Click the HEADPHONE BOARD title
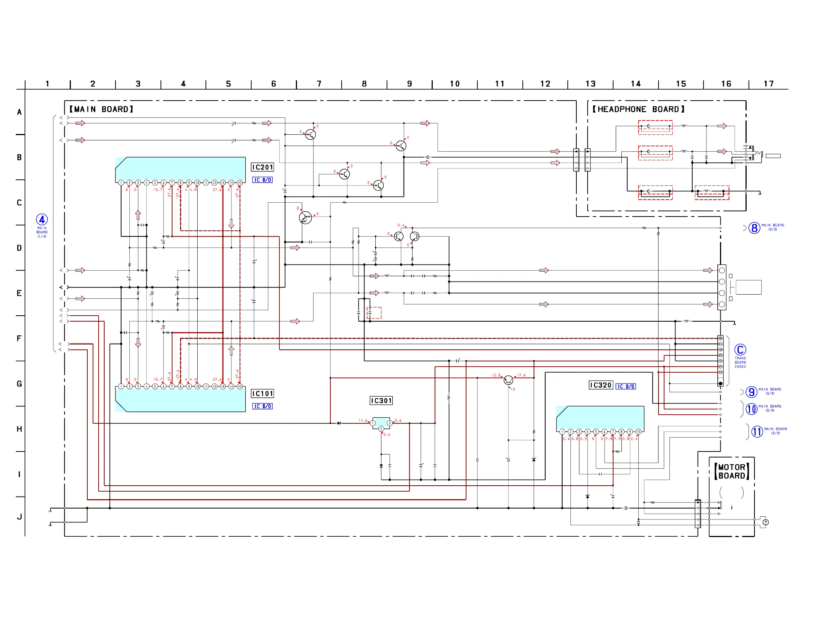The image size is (840, 632). point(638,110)
